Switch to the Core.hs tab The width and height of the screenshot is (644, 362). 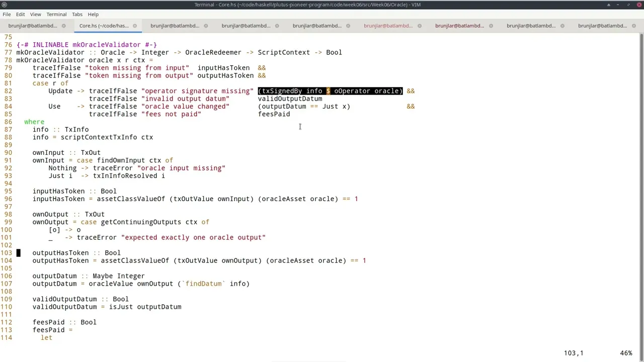104,26
